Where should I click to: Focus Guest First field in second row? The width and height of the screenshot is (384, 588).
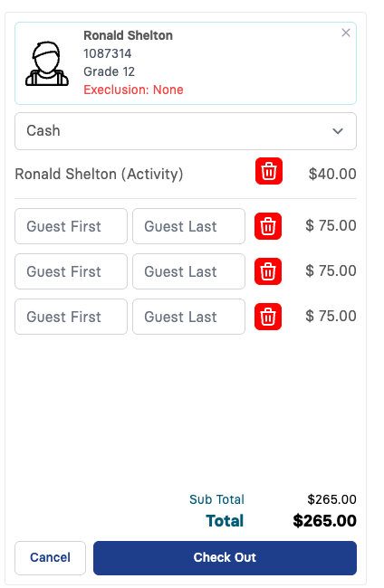point(71,271)
